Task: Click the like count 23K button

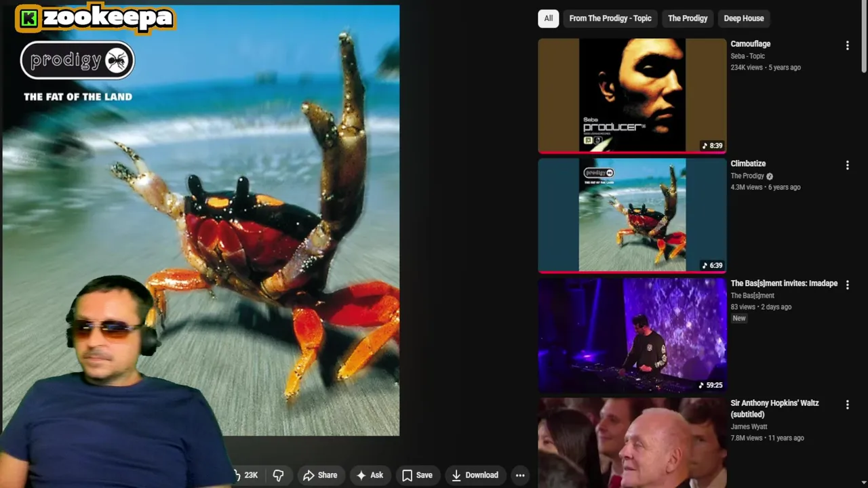Action: click(x=246, y=475)
